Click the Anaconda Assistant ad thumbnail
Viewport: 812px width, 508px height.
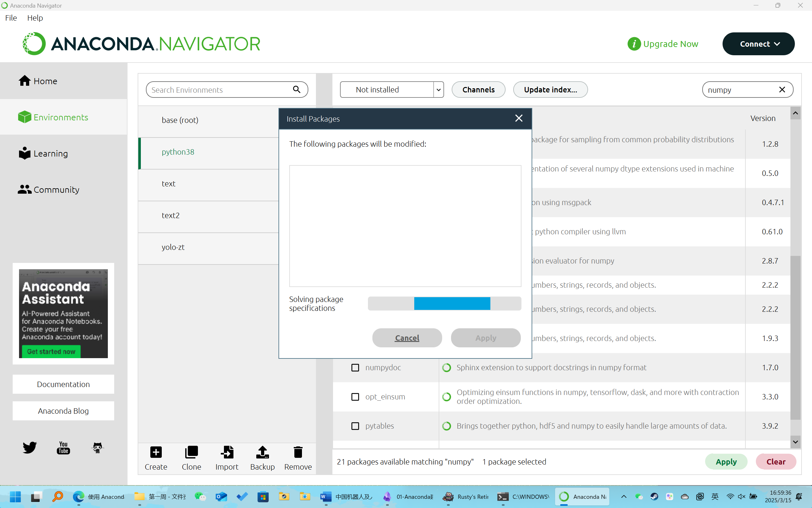tap(63, 313)
